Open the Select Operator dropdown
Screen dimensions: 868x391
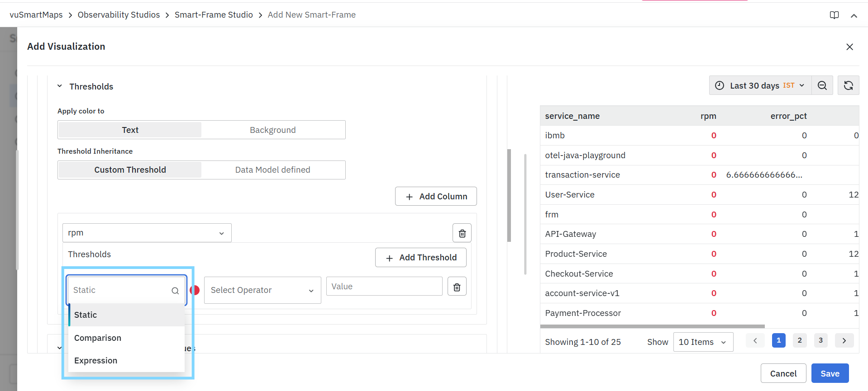[262, 290]
